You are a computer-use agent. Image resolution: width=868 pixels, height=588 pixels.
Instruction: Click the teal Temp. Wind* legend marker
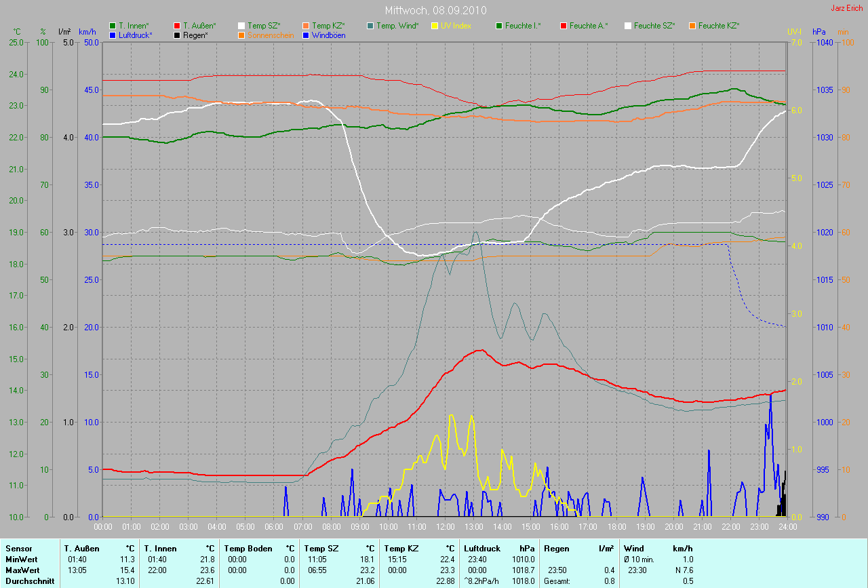click(x=370, y=26)
